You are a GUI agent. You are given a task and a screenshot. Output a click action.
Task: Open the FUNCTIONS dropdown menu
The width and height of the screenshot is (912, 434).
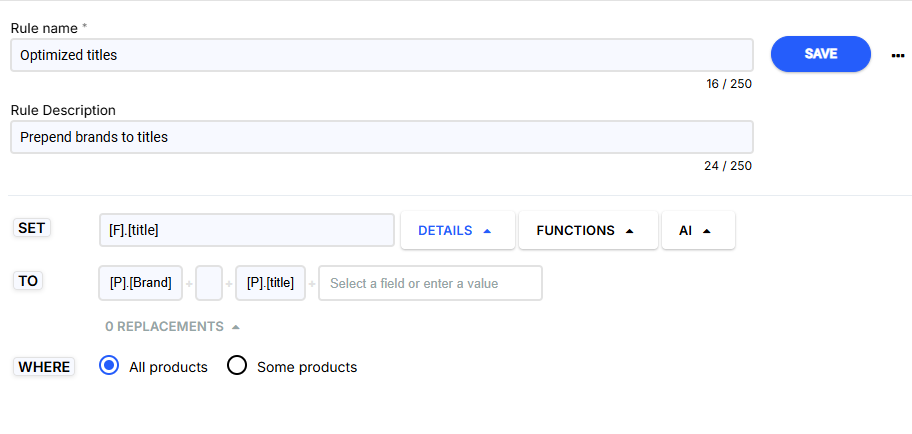[586, 230]
